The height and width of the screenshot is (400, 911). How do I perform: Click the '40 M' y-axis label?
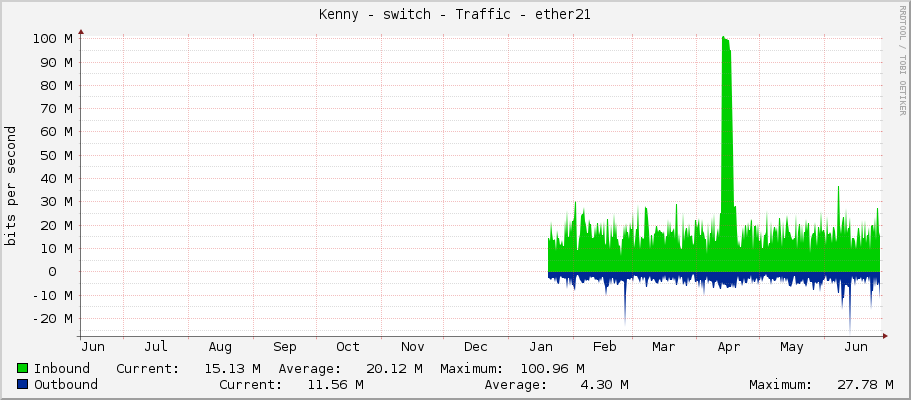pos(56,178)
